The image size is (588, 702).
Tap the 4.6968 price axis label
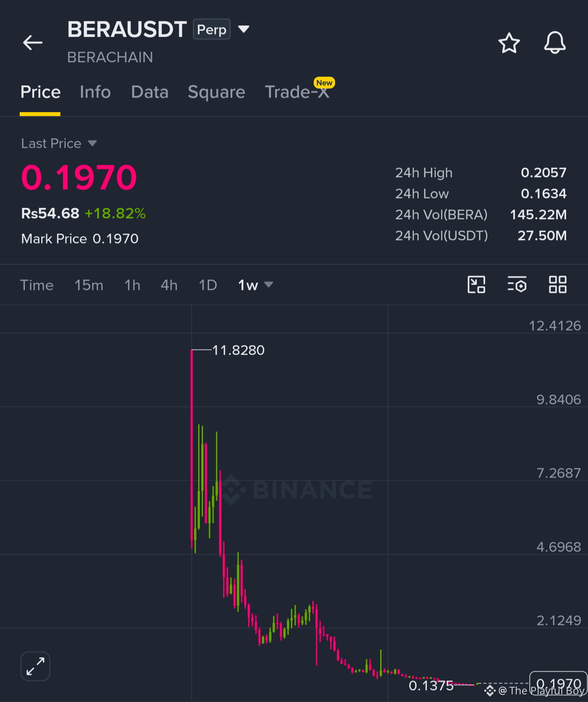pyautogui.click(x=559, y=547)
